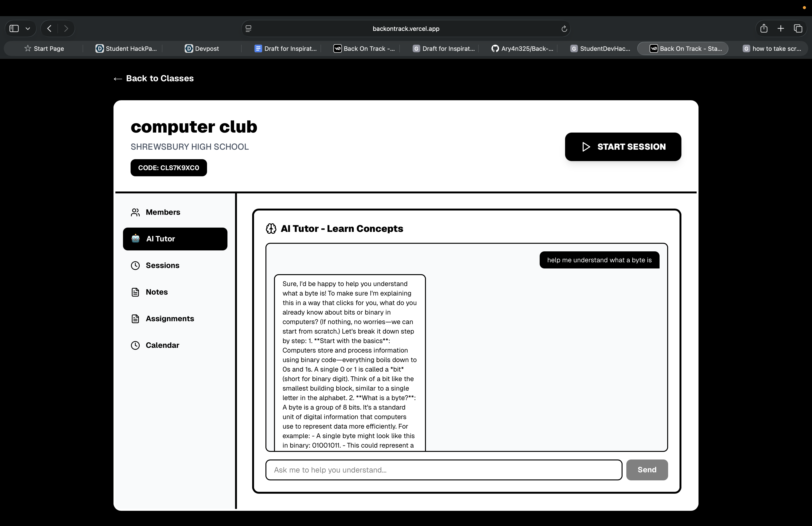This screenshot has height=526, width=812.
Task: Click the page reload icon
Action: click(564, 29)
